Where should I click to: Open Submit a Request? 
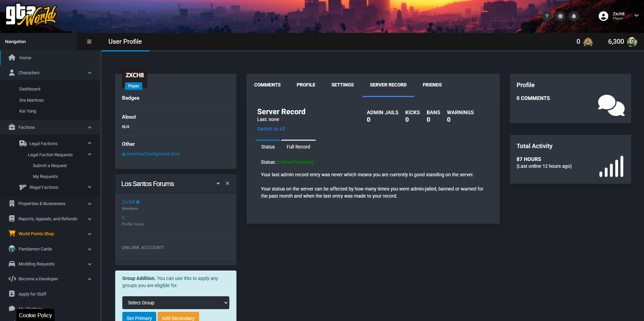click(50, 165)
